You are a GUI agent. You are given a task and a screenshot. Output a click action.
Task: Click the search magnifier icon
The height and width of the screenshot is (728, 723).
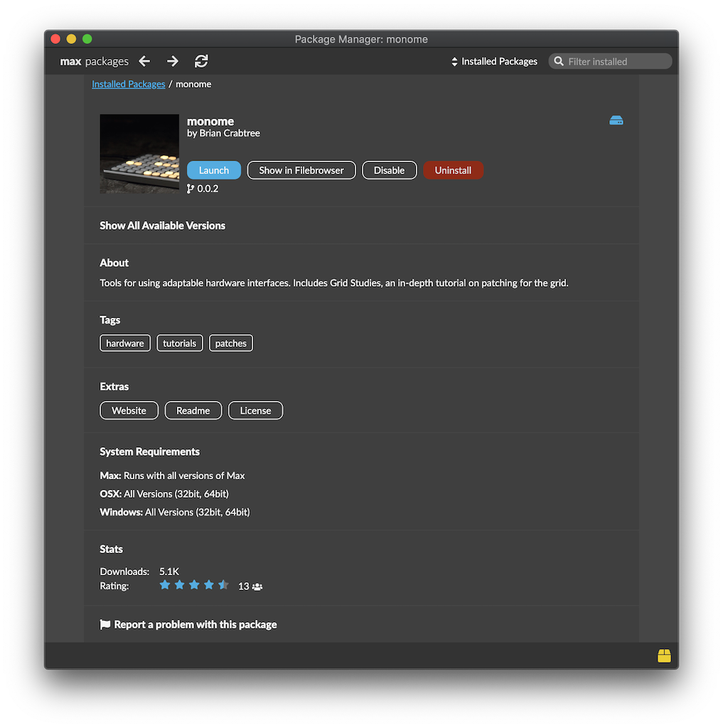pos(559,61)
